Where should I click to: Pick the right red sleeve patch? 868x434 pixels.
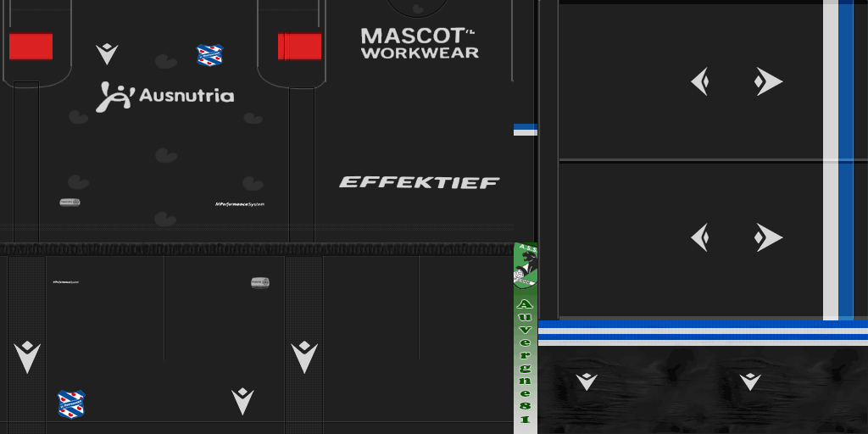[x=300, y=47]
